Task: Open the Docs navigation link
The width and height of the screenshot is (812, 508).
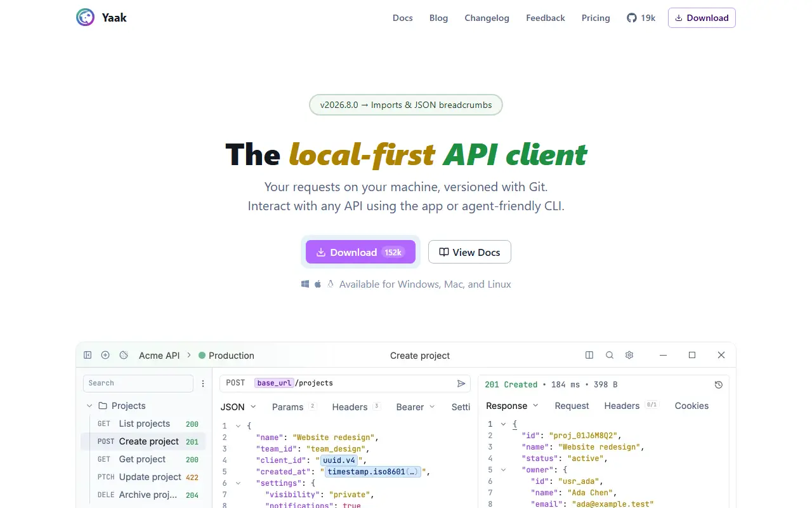Action: click(x=403, y=18)
